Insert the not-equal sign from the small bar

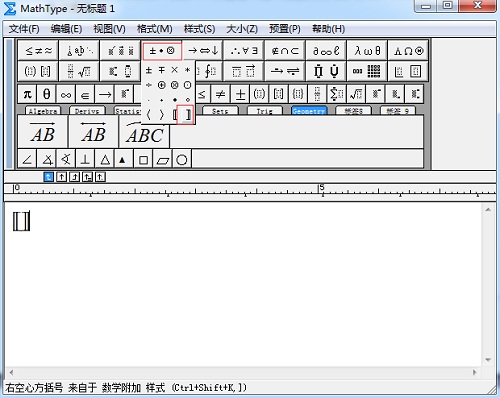pyautogui.click(x=220, y=94)
